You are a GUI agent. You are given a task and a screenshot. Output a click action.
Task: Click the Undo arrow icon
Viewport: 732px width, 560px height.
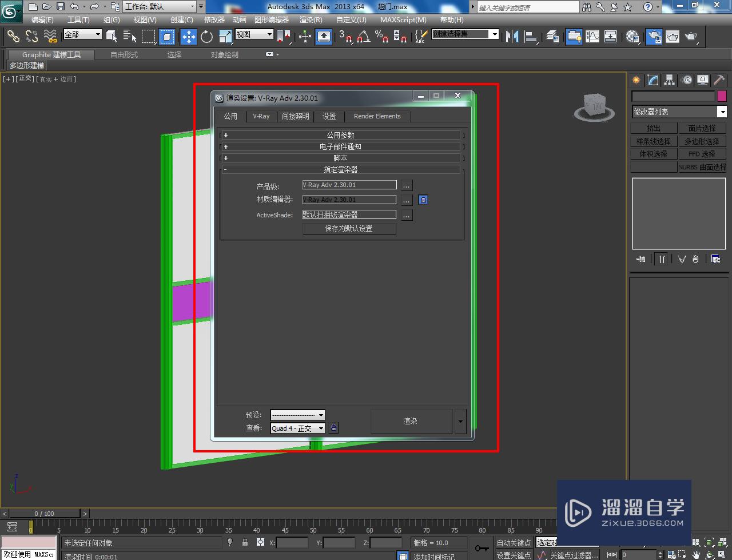74,7
